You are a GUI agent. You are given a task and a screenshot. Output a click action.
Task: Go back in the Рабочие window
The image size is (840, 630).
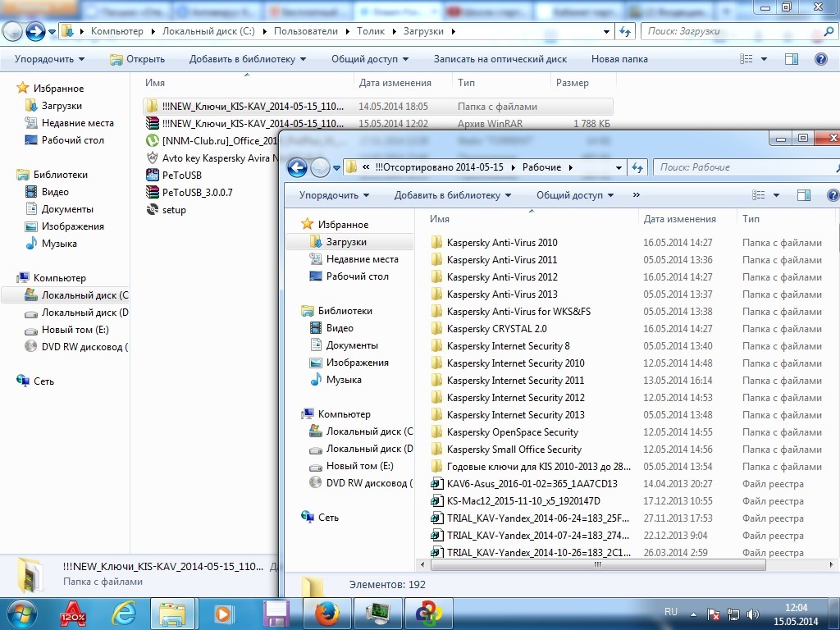pyautogui.click(x=297, y=167)
